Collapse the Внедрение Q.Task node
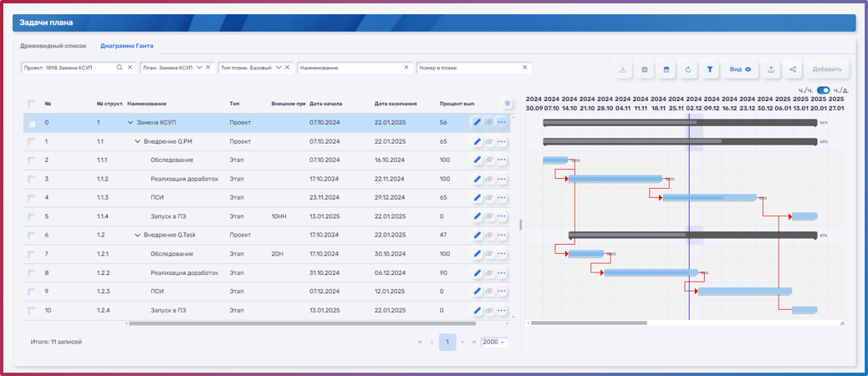Viewport: 868px width, 376px height. point(138,236)
